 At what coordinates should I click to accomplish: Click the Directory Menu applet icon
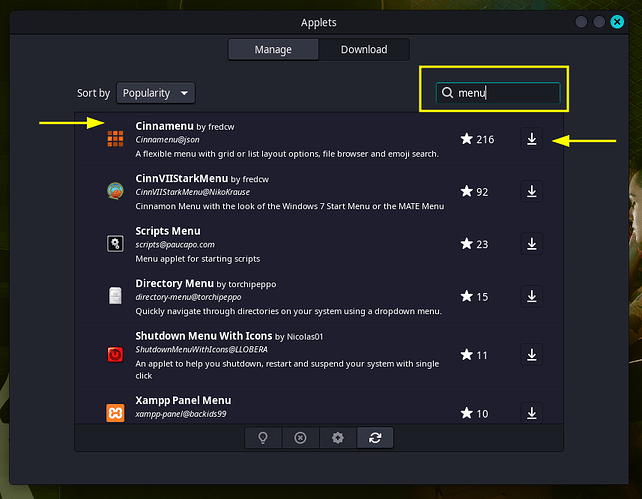pos(116,296)
